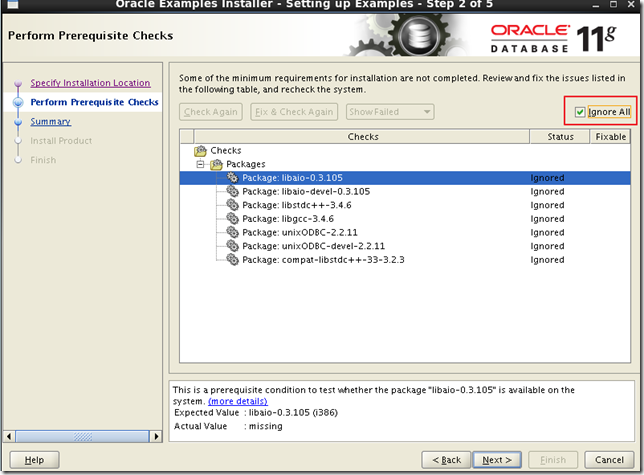
Task: Click gear icon for Package: libstdc++-3.4.6
Action: [x=232, y=205]
